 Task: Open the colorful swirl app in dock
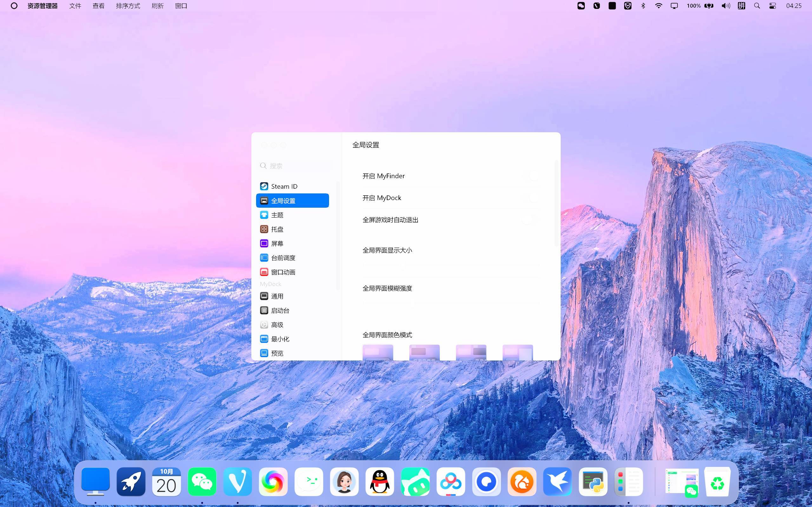click(x=273, y=482)
